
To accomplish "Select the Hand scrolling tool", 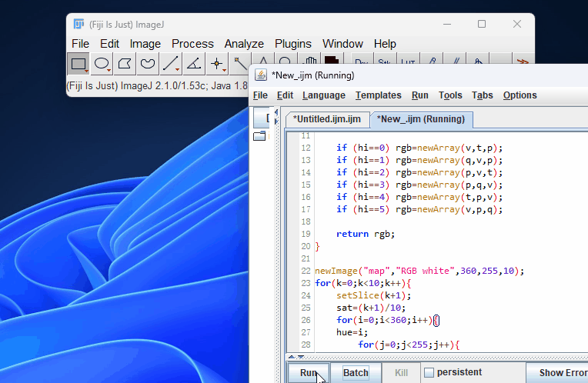I will point(309,58).
